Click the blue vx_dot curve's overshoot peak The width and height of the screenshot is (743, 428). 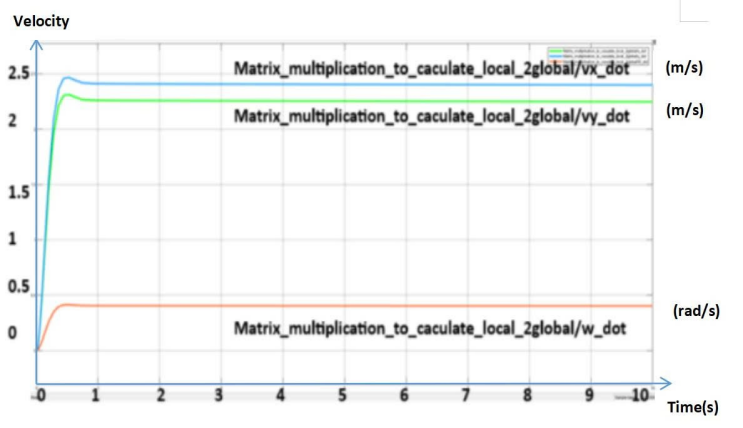(67, 77)
